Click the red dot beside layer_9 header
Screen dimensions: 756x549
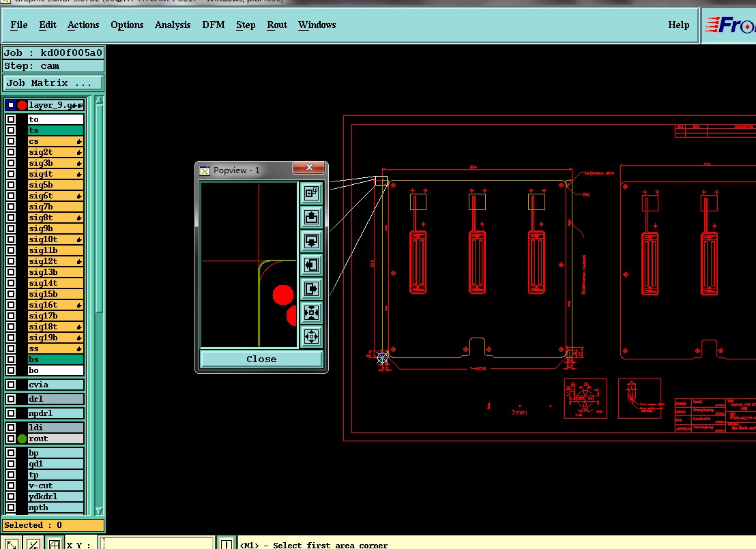23,104
